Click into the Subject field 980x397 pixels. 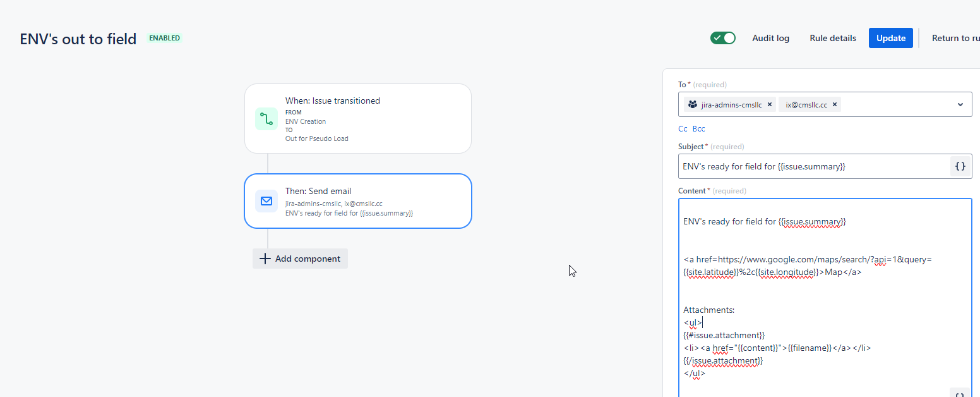(814, 166)
